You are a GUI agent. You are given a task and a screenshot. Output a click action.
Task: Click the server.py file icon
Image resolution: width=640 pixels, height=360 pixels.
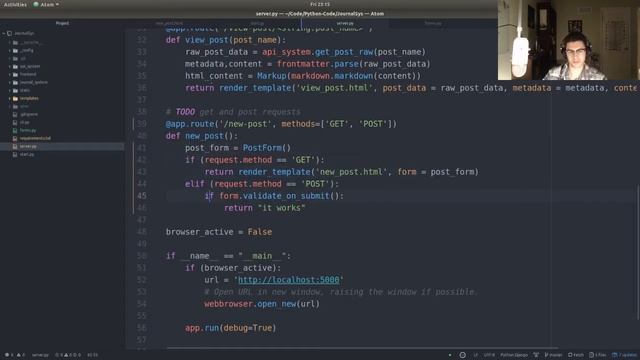click(15, 146)
